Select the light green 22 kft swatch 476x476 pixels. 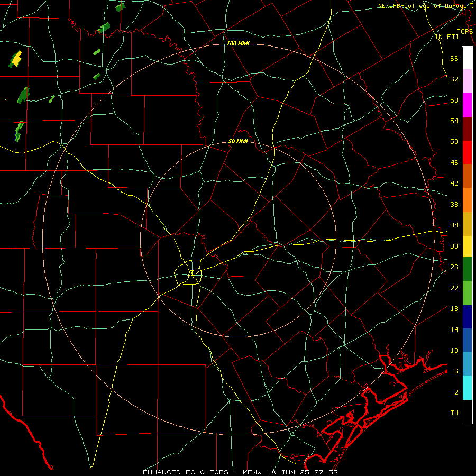[467, 293]
